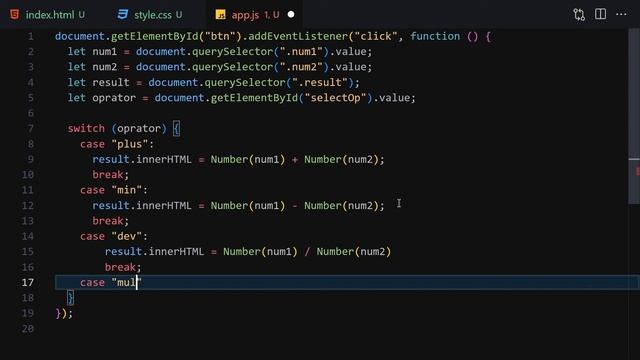
Task: Open the More Actions ellipsis menu
Action: click(x=621, y=14)
